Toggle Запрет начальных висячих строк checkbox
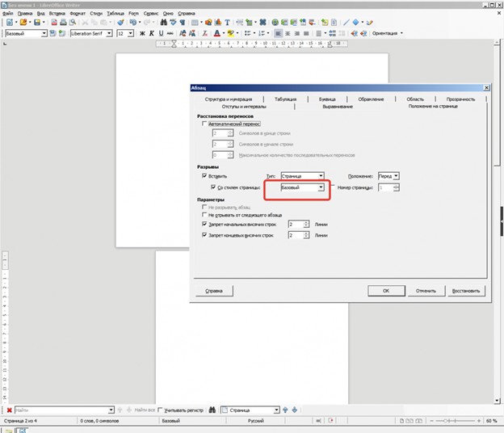504x433 pixels. coord(204,224)
